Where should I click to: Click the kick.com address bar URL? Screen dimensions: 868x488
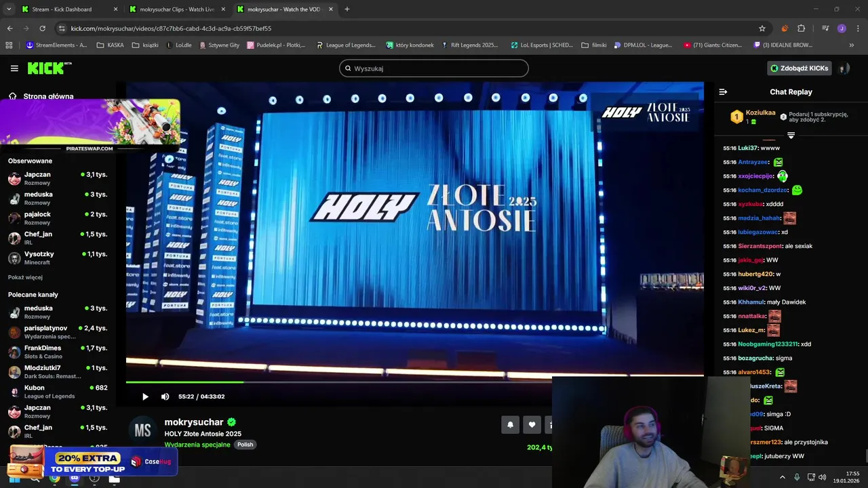(x=171, y=28)
